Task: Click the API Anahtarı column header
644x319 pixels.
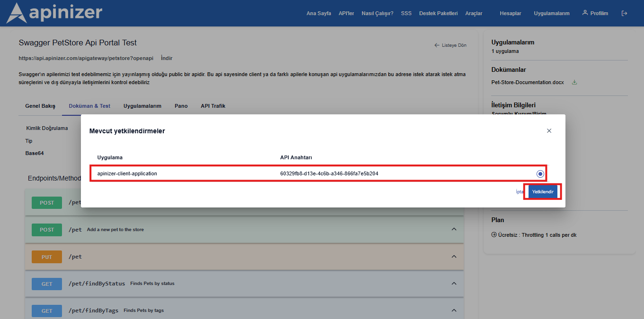Action: [296, 157]
